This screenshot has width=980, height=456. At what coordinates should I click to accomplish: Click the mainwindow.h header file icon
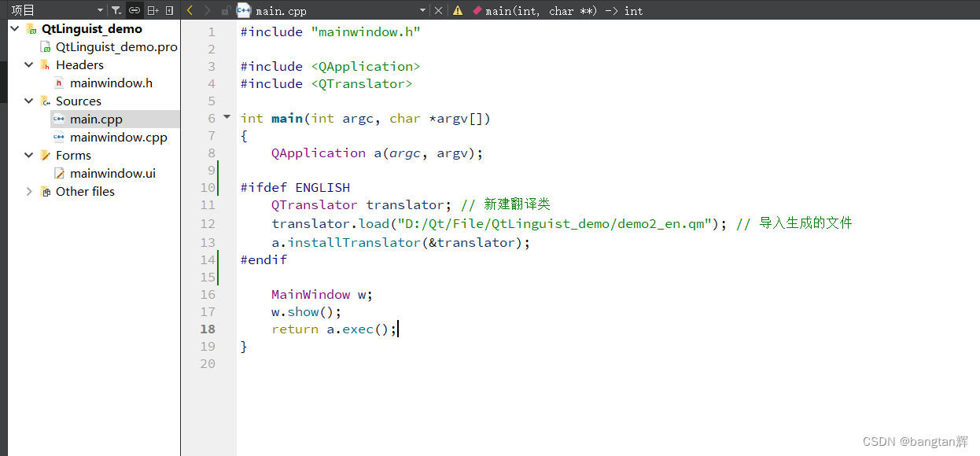pyautogui.click(x=59, y=83)
